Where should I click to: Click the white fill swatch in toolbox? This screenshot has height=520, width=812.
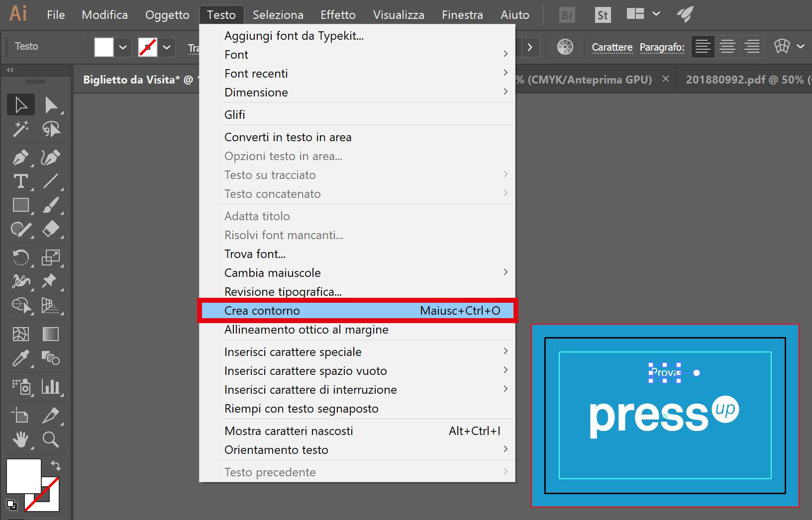pos(23,476)
